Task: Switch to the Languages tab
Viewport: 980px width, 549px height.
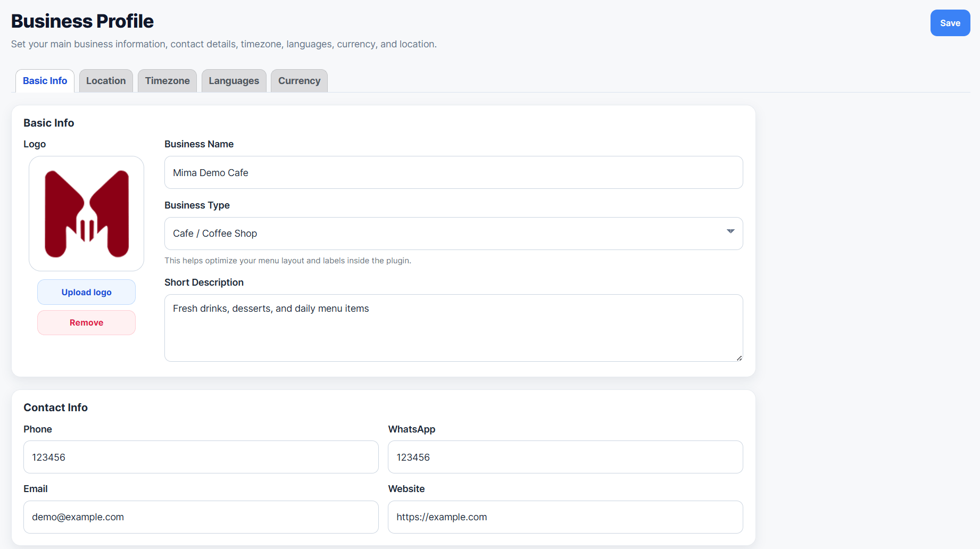Action: 234,81
